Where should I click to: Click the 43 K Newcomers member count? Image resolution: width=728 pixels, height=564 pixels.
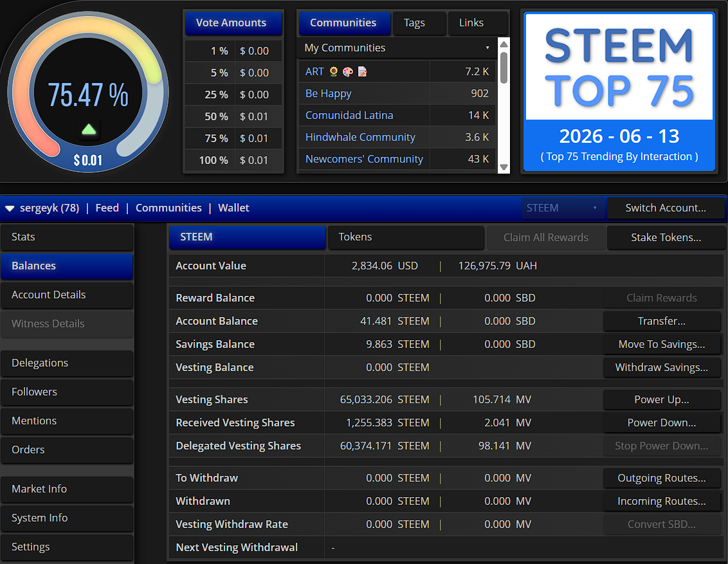(x=478, y=159)
